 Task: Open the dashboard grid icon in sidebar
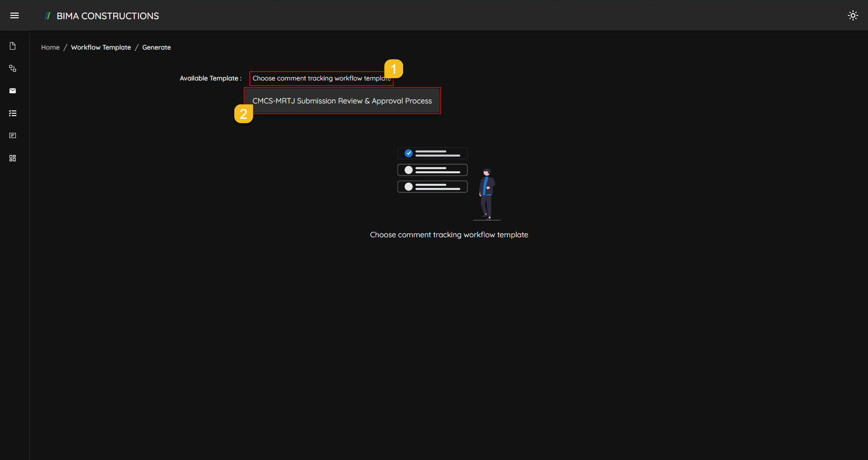point(13,158)
